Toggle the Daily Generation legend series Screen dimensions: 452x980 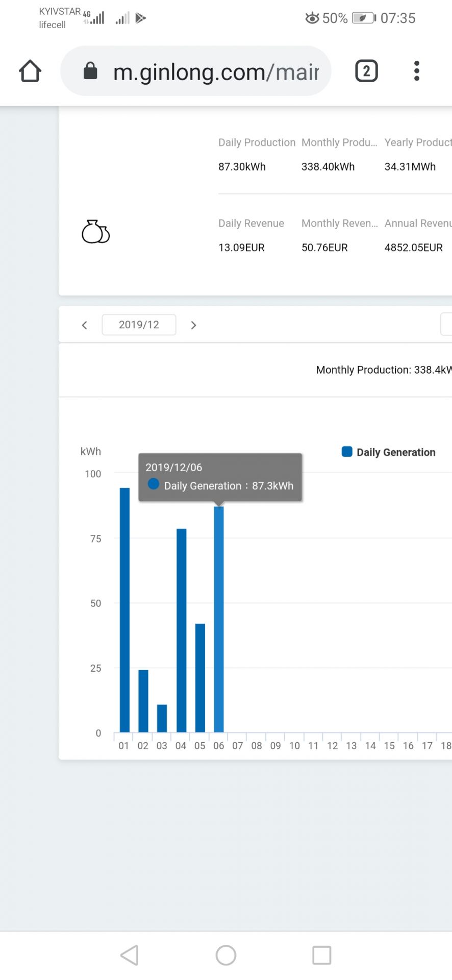pyautogui.click(x=388, y=452)
